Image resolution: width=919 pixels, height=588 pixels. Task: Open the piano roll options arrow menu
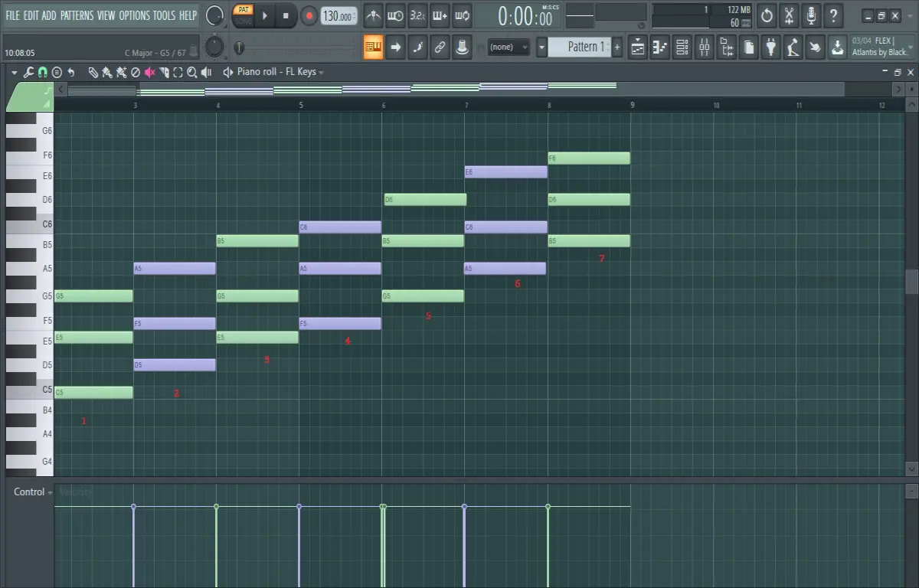pos(14,72)
